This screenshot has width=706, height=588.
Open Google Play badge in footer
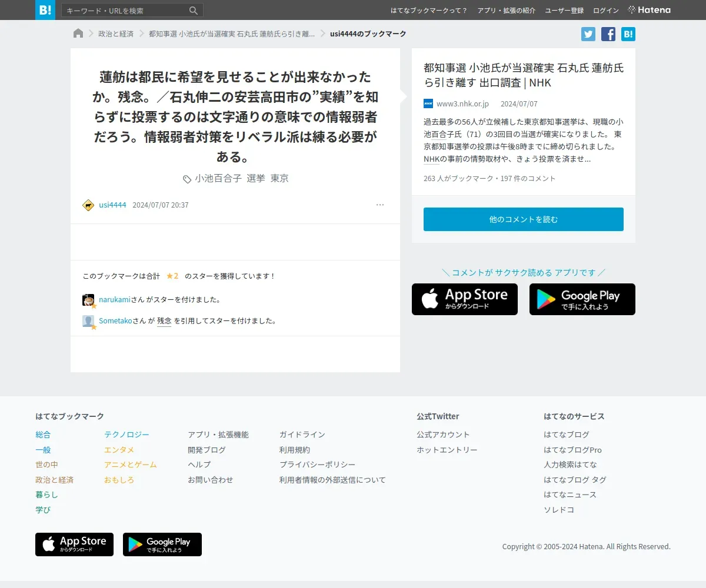pos(162,544)
